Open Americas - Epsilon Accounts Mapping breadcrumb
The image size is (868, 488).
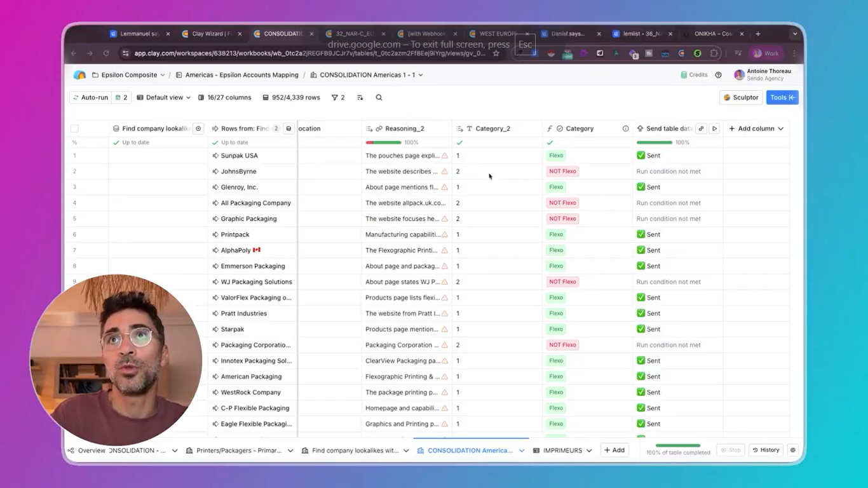pos(237,75)
